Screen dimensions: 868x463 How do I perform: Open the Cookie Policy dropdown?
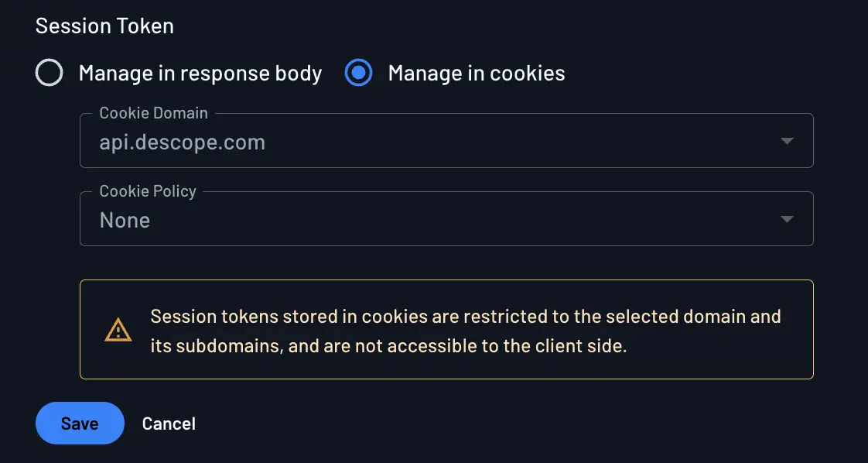pos(446,219)
